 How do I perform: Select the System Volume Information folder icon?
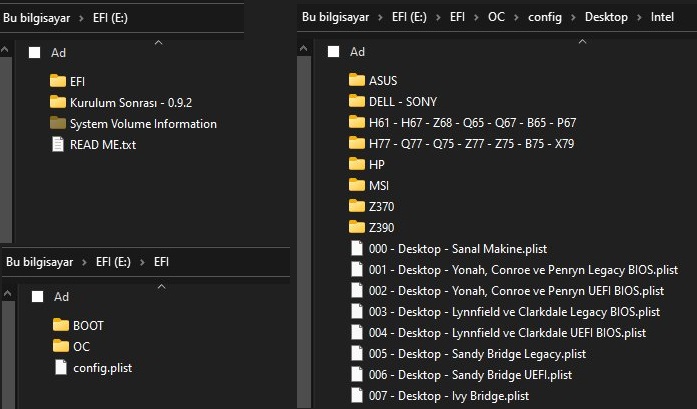click(58, 124)
